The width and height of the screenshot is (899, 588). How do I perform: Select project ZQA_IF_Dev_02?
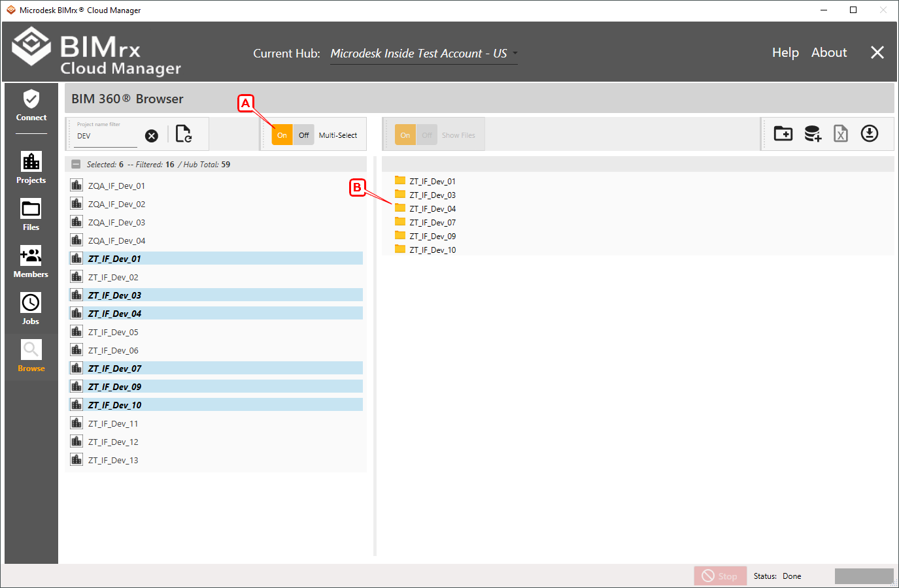pos(216,204)
